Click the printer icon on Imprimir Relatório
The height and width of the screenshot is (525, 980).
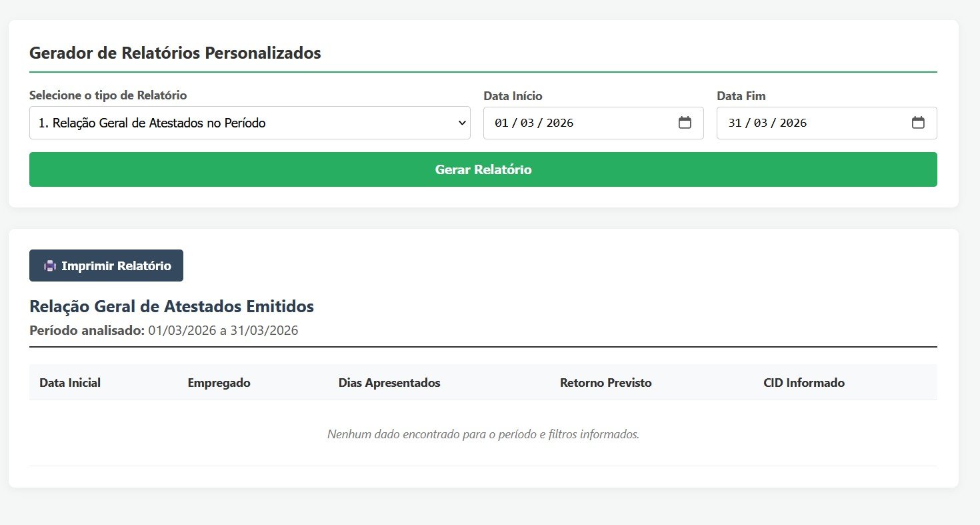48,266
